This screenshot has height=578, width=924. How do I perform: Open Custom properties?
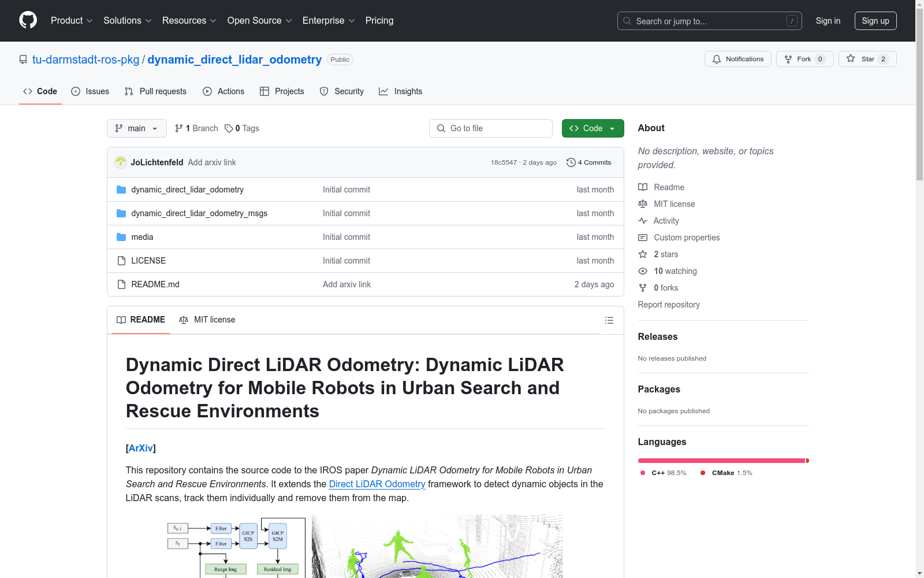[x=679, y=238]
